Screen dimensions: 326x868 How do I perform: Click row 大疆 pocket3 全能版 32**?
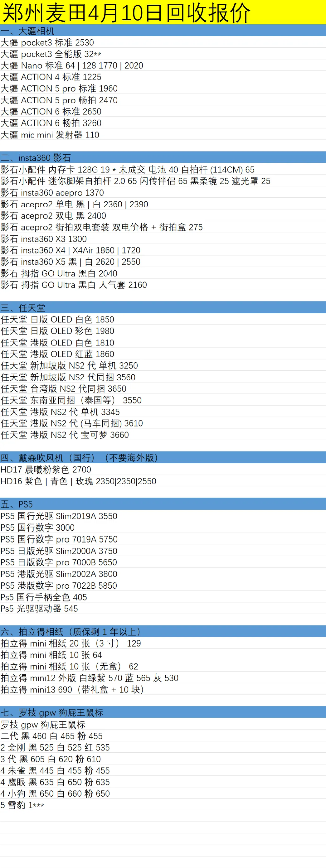[x=163, y=54]
